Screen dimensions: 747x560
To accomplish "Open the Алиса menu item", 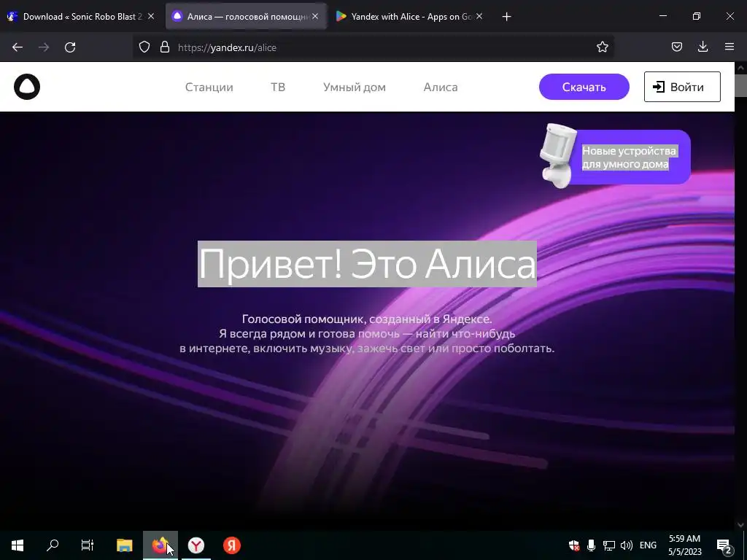I will [441, 87].
